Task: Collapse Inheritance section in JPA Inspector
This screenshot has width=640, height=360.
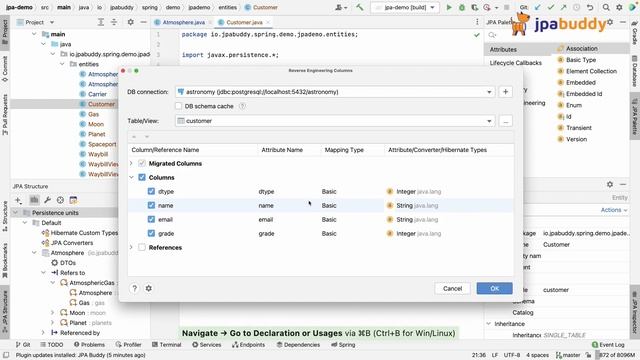Action: [x=489, y=324]
